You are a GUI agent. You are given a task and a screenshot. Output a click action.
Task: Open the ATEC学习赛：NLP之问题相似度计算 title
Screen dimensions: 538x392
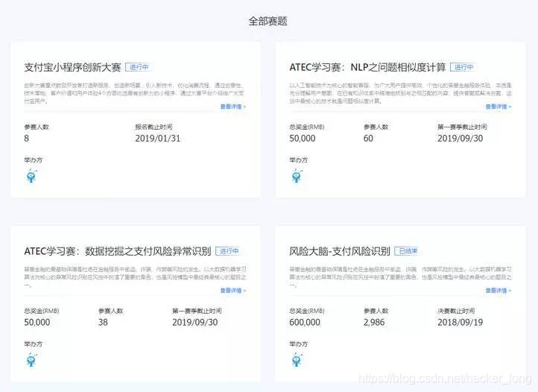click(x=367, y=67)
